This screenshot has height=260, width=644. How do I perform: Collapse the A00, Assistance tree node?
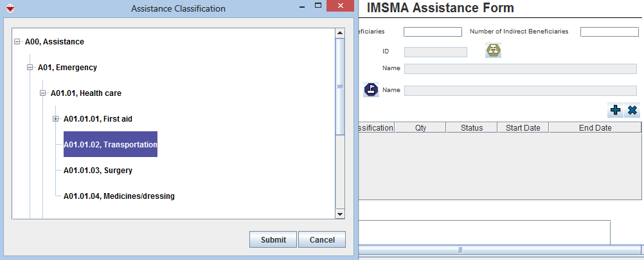point(17,42)
